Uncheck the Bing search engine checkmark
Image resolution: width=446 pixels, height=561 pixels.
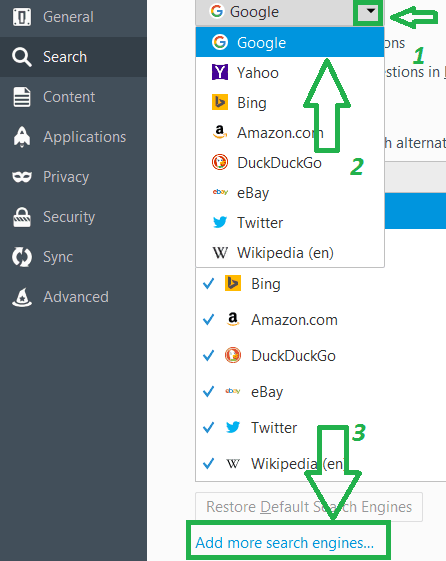pyautogui.click(x=209, y=284)
